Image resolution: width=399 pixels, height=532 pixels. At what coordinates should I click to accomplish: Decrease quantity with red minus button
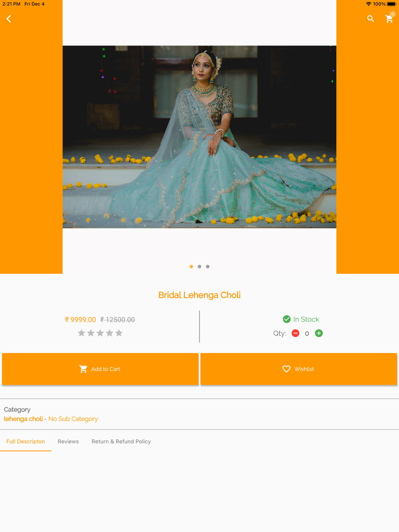[x=296, y=333]
